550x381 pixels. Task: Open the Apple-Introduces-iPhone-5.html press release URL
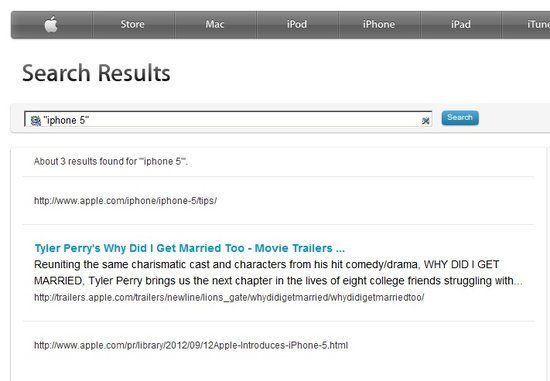191,345
